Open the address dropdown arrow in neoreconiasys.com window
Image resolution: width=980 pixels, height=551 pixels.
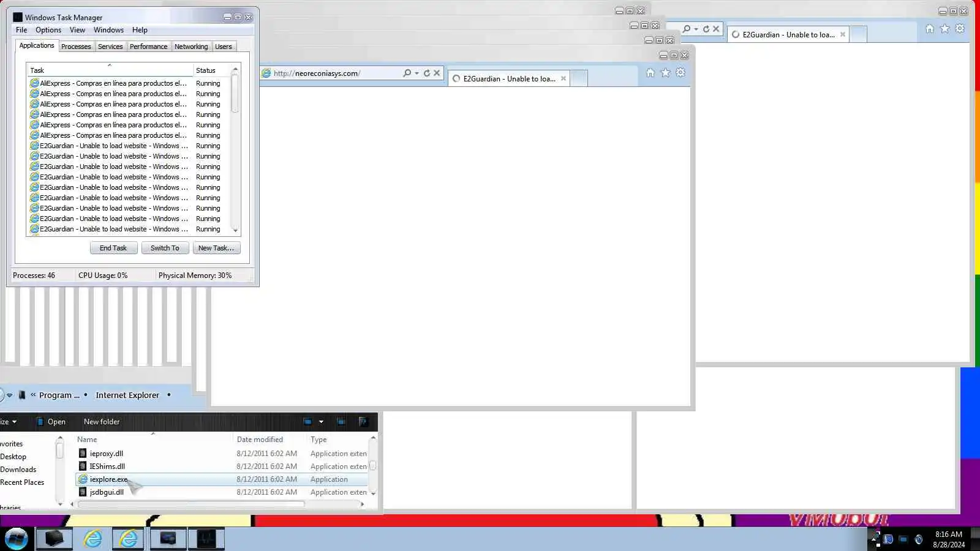tap(417, 73)
